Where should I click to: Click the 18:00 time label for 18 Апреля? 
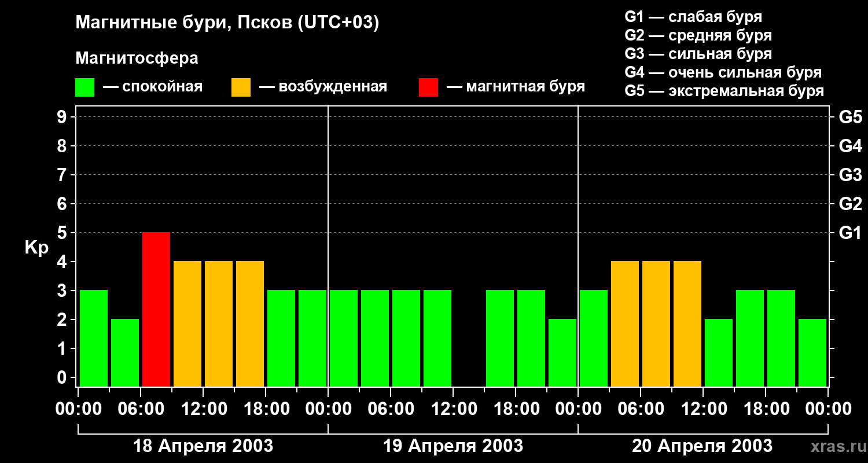click(266, 409)
